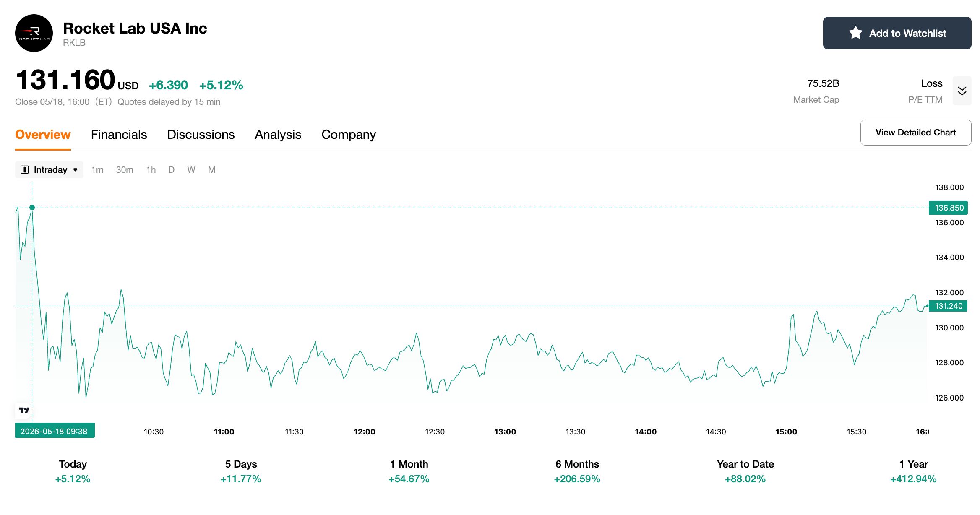Click the 130.000 price axis label
980x515 pixels.
coord(949,328)
